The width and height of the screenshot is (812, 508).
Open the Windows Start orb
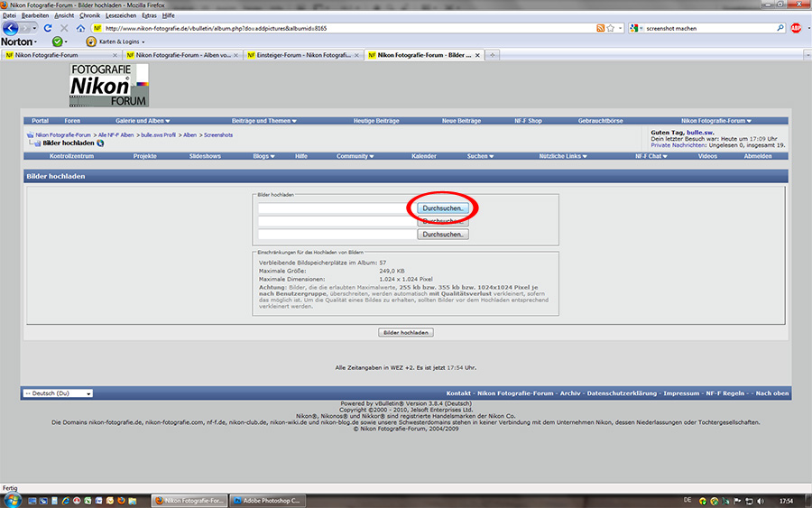(12, 500)
